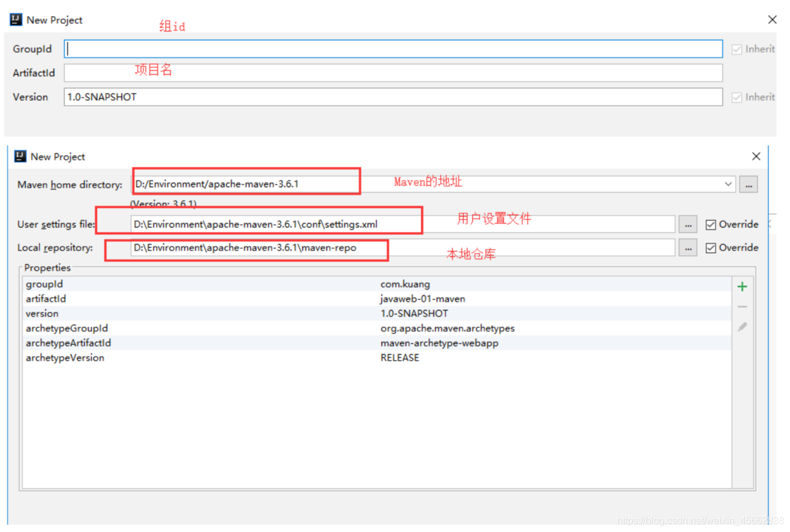Viewport: 790px width, 532px height.
Task: Uncheck Override for User settings file
Action: pyautogui.click(x=711, y=225)
